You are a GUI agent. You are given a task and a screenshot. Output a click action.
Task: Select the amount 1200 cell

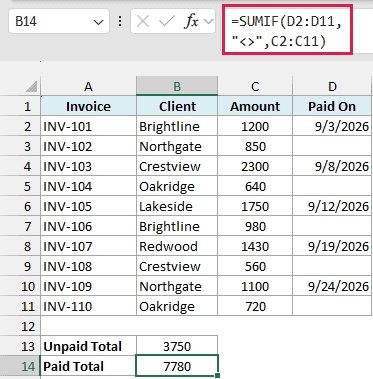(255, 126)
